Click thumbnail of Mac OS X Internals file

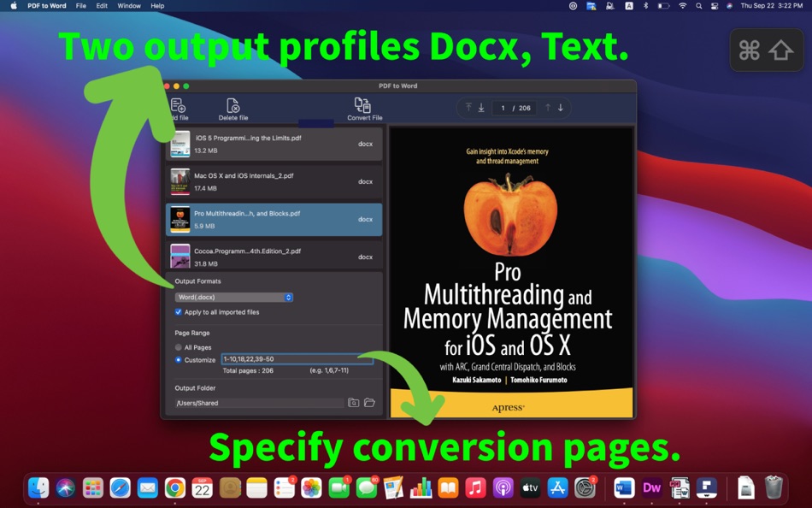tap(180, 182)
